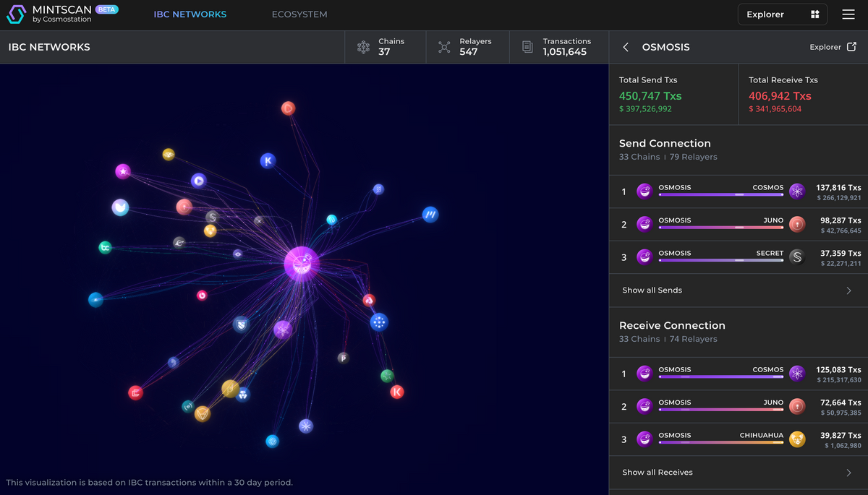The width and height of the screenshot is (868, 495).
Task: Expand Show all Receives with its chevron
Action: [x=849, y=473]
